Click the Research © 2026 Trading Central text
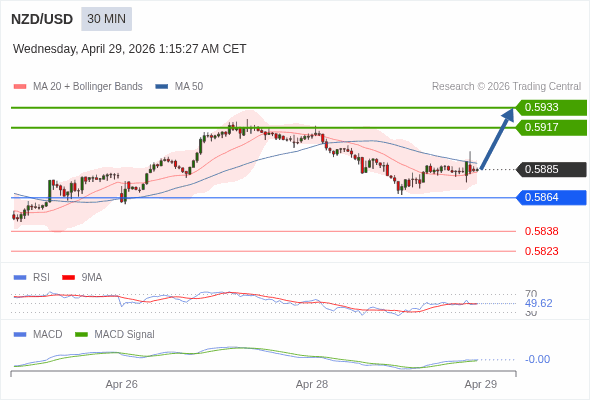 click(506, 87)
